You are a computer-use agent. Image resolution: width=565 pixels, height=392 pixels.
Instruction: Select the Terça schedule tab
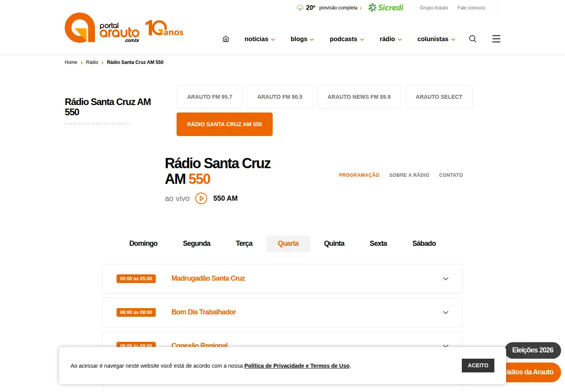point(244,243)
